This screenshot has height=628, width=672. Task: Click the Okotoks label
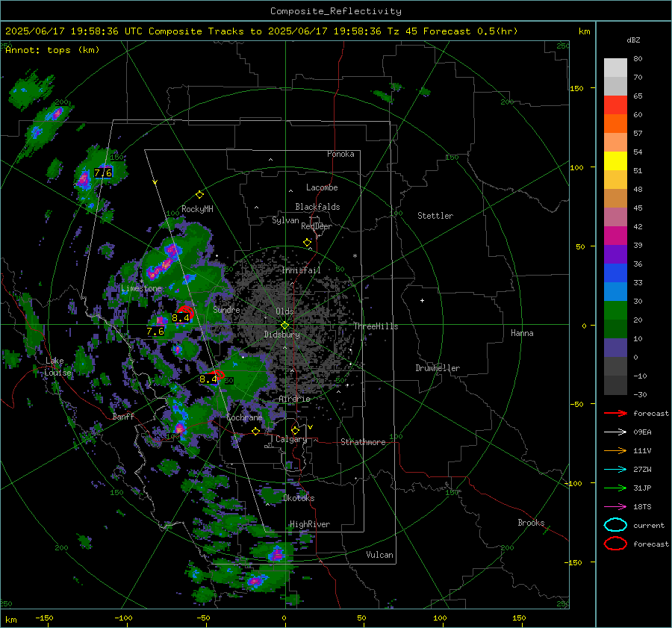[299, 498]
